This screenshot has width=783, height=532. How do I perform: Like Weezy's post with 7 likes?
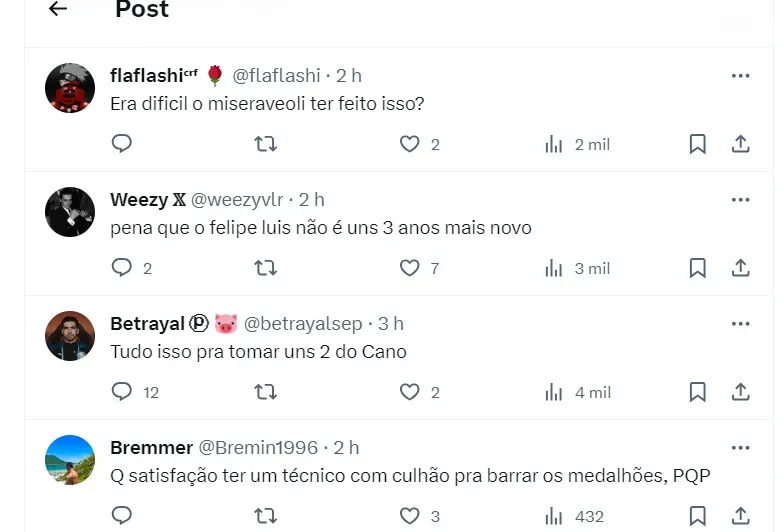tap(410, 268)
